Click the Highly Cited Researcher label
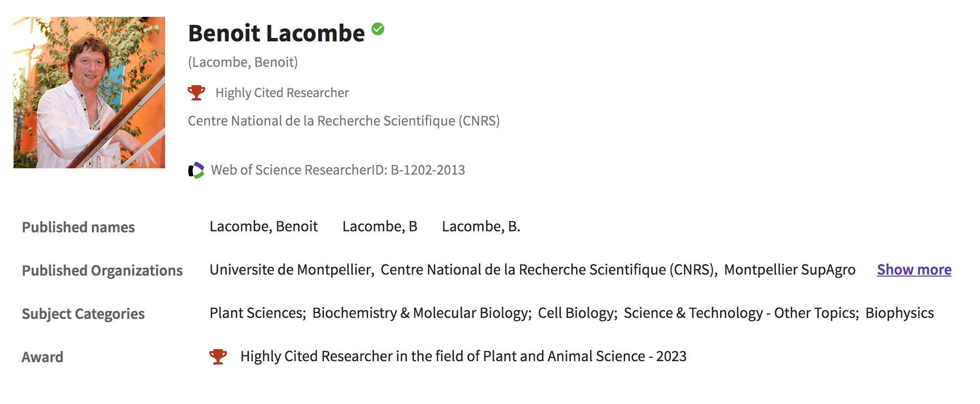Screen dimensions: 980x404 pos(282,93)
